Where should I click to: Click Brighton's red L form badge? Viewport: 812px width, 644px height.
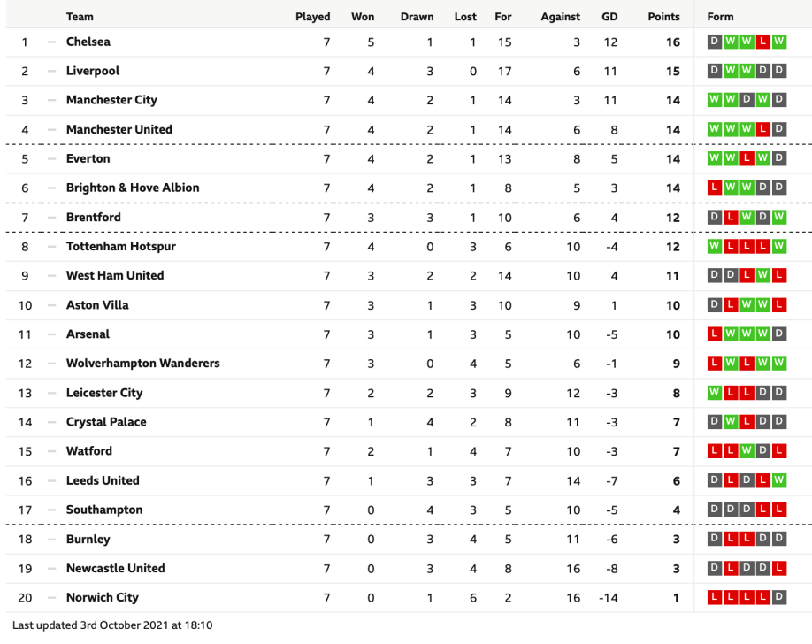[x=715, y=188]
